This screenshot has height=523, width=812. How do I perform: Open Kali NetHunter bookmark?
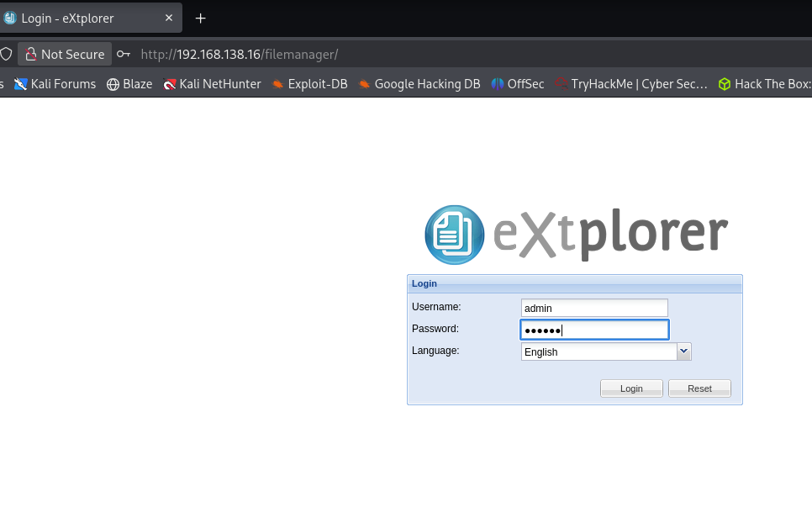tap(212, 84)
